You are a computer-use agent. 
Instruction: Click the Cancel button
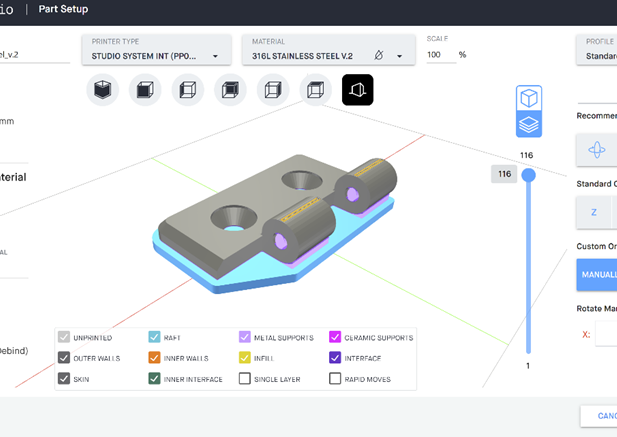(x=599, y=415)
